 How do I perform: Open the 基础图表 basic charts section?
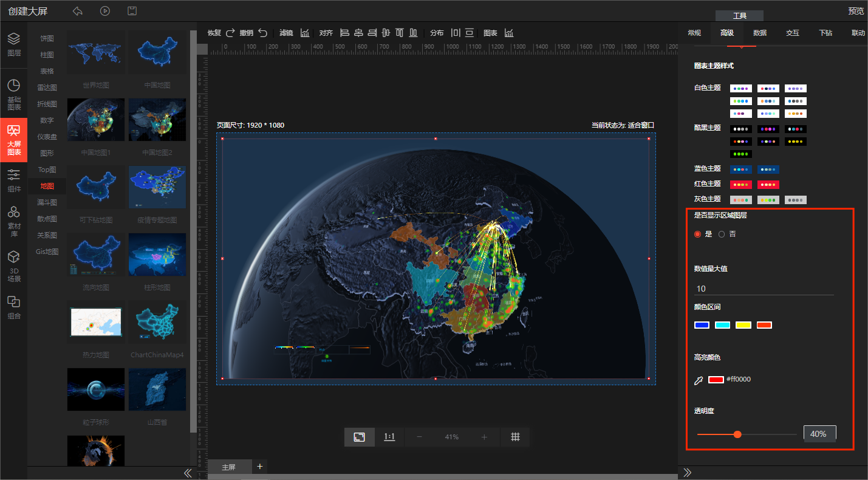click(13, 94)
